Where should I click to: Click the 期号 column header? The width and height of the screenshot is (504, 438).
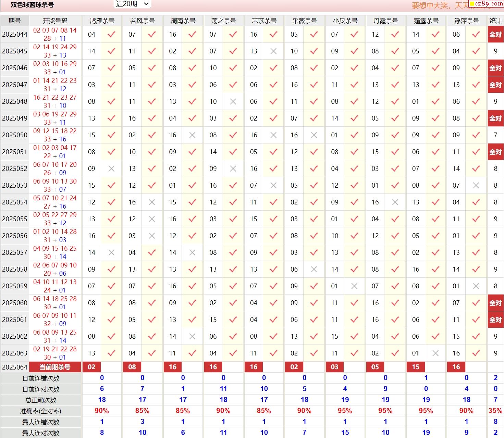click(x=14, y=21)
